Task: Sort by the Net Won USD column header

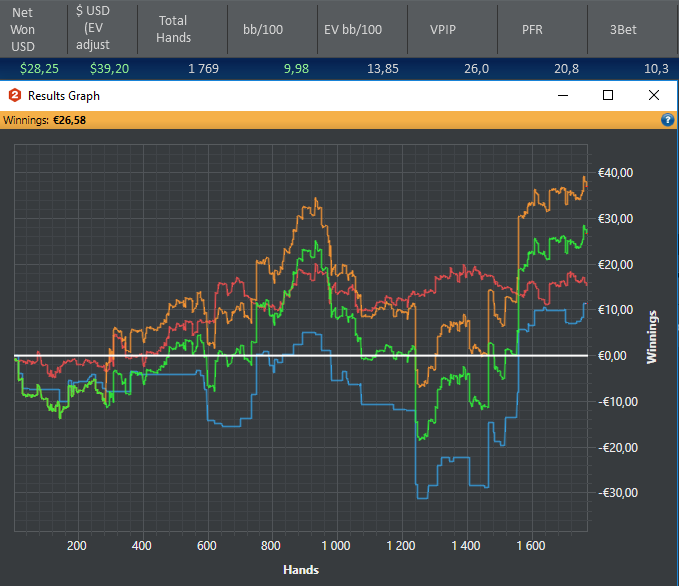Action: (x=22, y=30)
